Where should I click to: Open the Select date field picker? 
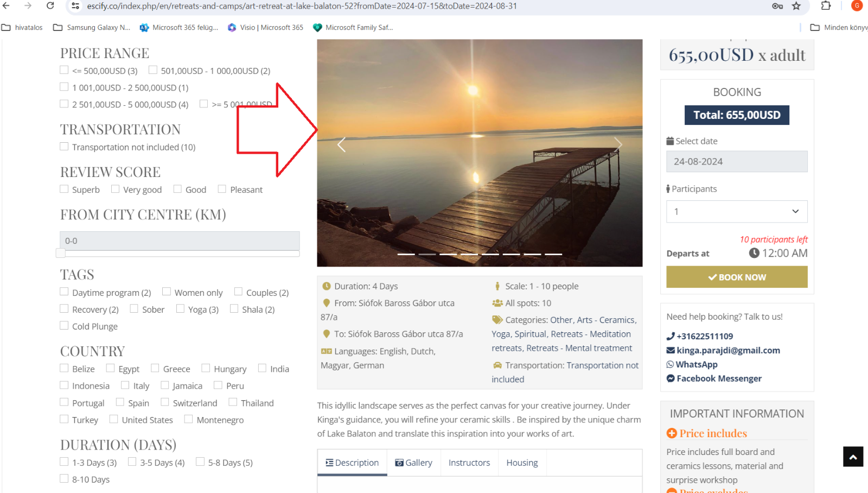point(736,162)
